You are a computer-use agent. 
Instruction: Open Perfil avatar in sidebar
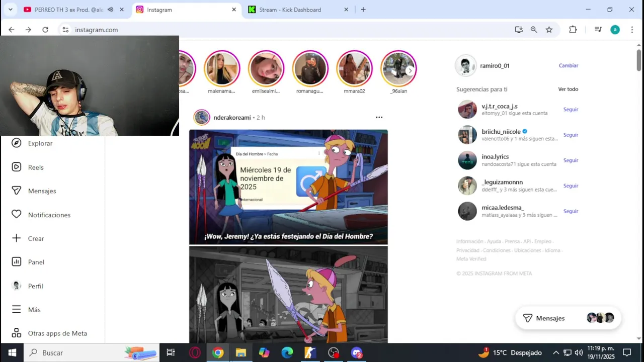click(x=17, y=286)
